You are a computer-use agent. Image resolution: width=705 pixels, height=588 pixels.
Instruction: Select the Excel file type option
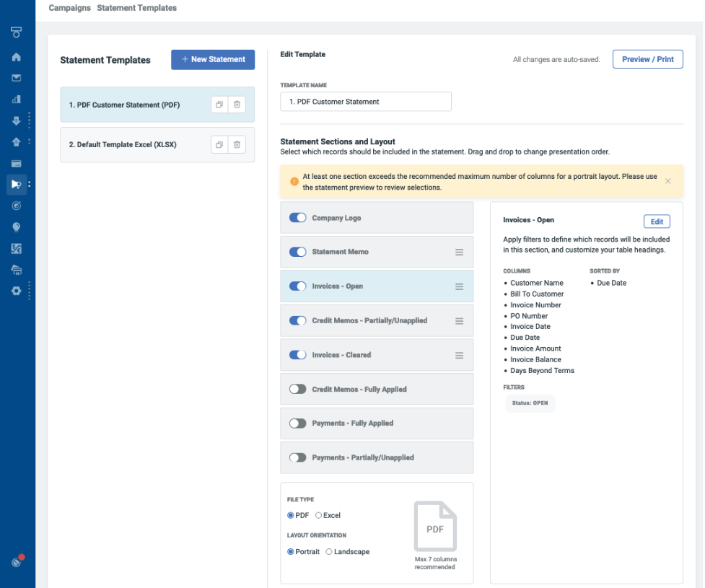(x=319, y=516)
